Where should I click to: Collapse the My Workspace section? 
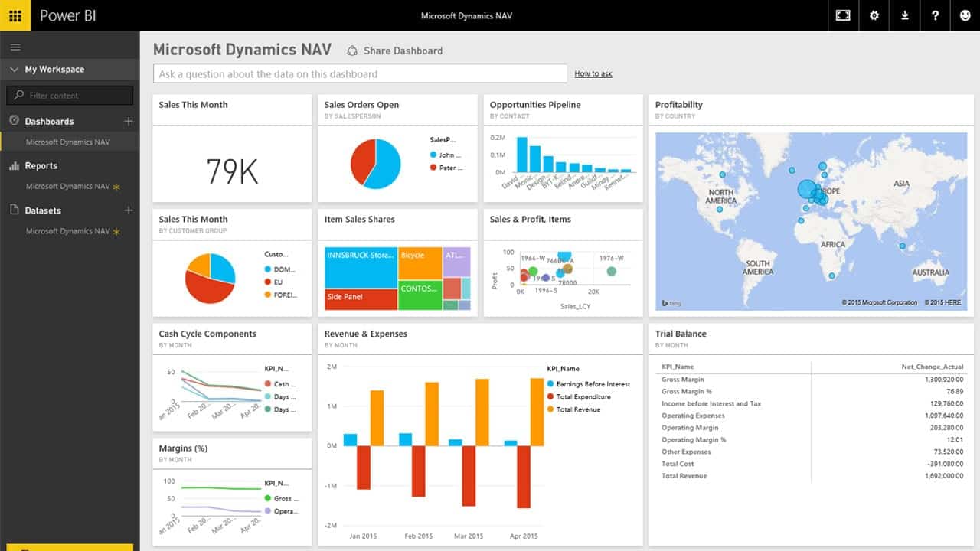pyautogui.click(x=15, y=70)
